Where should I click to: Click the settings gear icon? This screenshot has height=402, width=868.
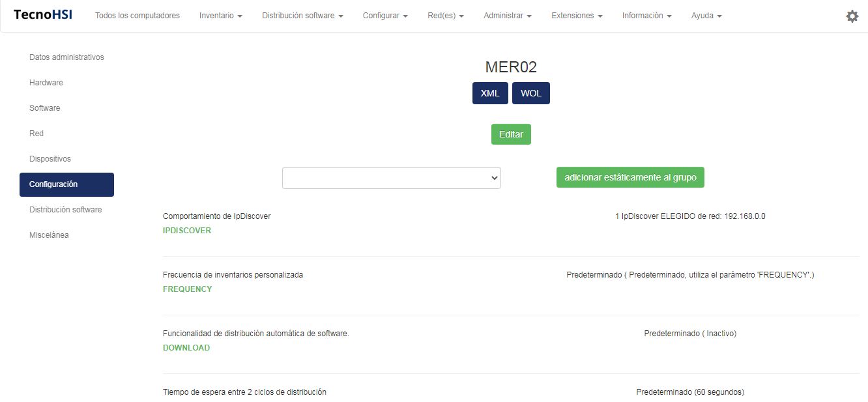coord(852,16)
